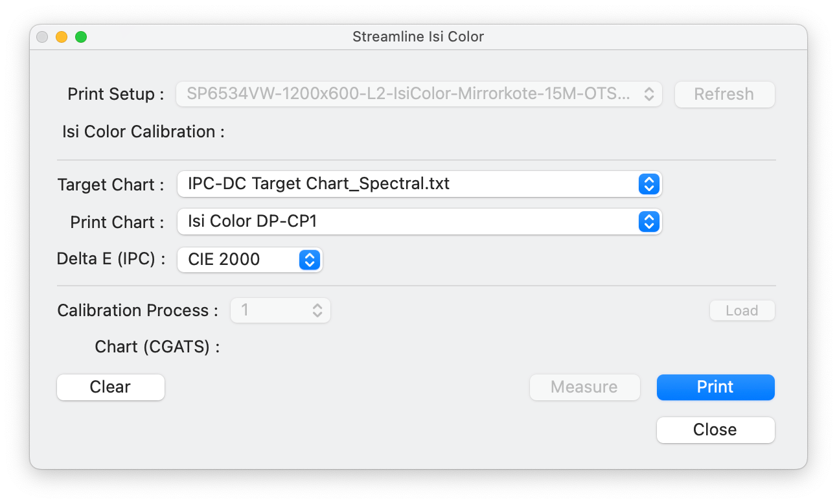Viewport: 837px width, 504px height.
Task: Click the Measure button
Action: (x=584, y=387)
